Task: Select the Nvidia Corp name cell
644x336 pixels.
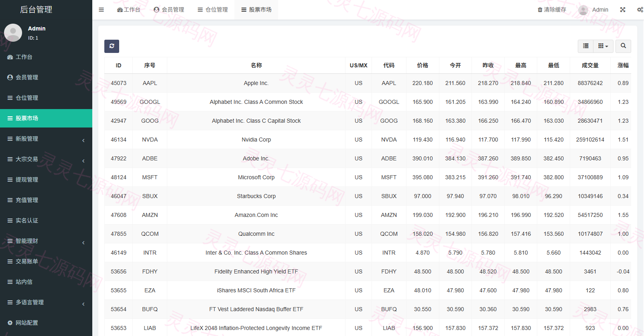Action: (256, 140)
